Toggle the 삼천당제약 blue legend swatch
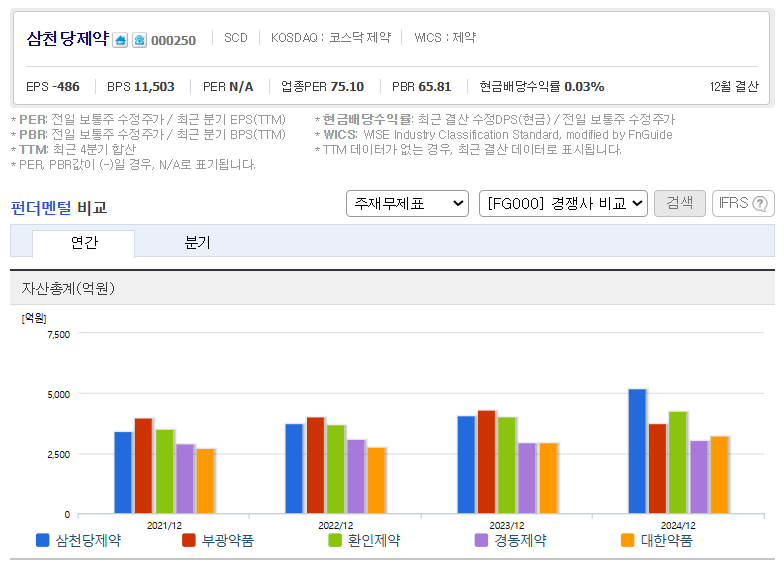784x569 pixels. pos(42,540)
